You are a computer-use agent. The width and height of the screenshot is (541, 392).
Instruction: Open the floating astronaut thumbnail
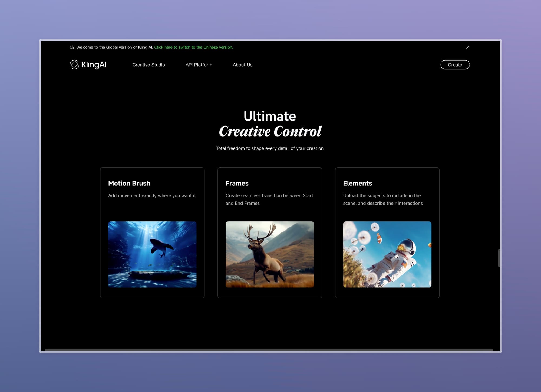(387, 254)
